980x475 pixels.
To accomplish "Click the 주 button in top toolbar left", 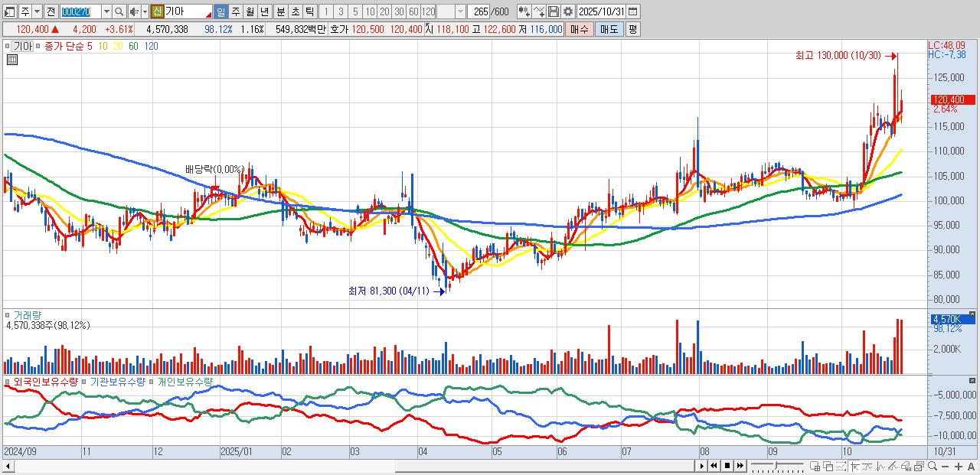I will (25, 11).
